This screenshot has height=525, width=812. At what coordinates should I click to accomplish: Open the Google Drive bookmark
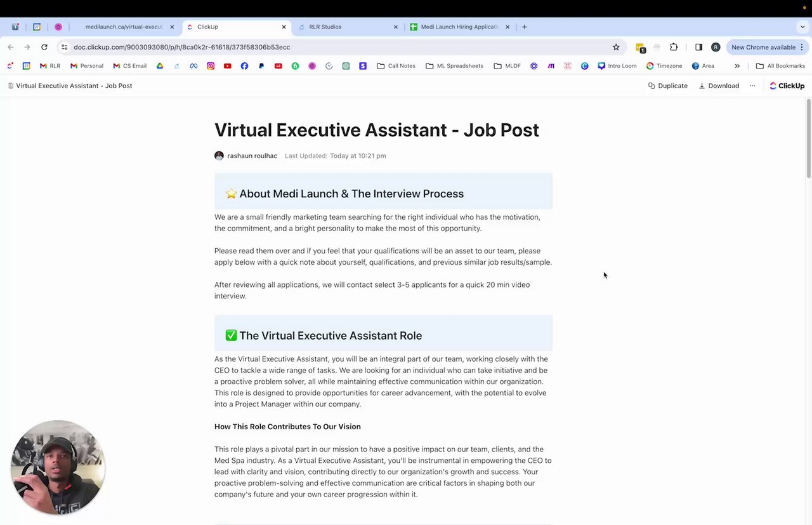pos(160,66)
